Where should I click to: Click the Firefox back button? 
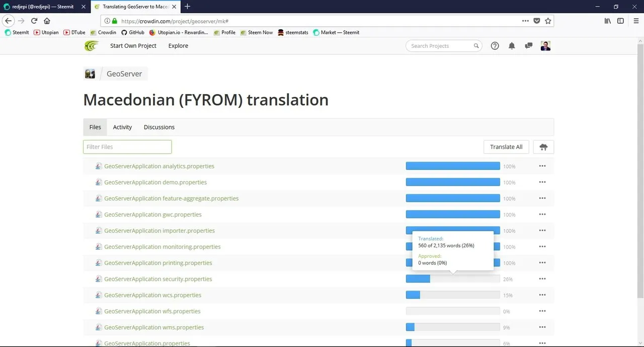point(8,21)
